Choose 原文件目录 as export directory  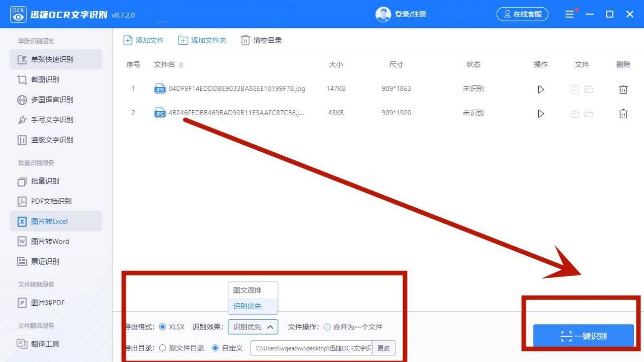click(x=163, y=348)
